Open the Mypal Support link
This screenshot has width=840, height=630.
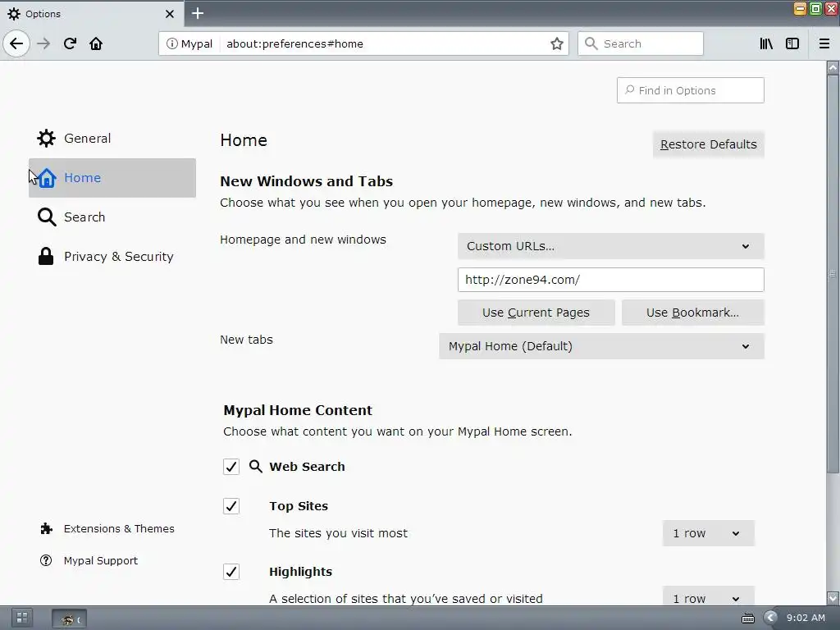(x=101, y=560)
